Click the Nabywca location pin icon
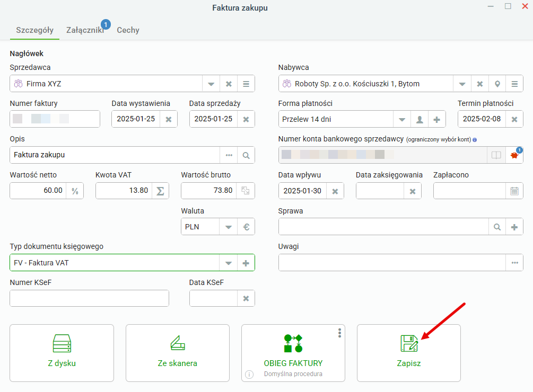This screenshot has height=392, width=533. pyautogui.click(x=497, y=84)
